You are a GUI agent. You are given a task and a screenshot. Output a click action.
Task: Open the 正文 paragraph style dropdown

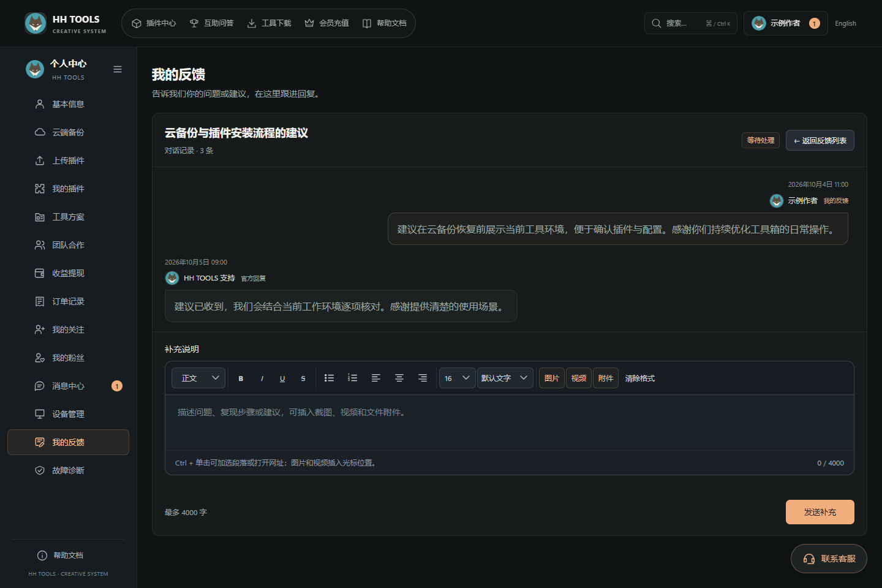198,378
